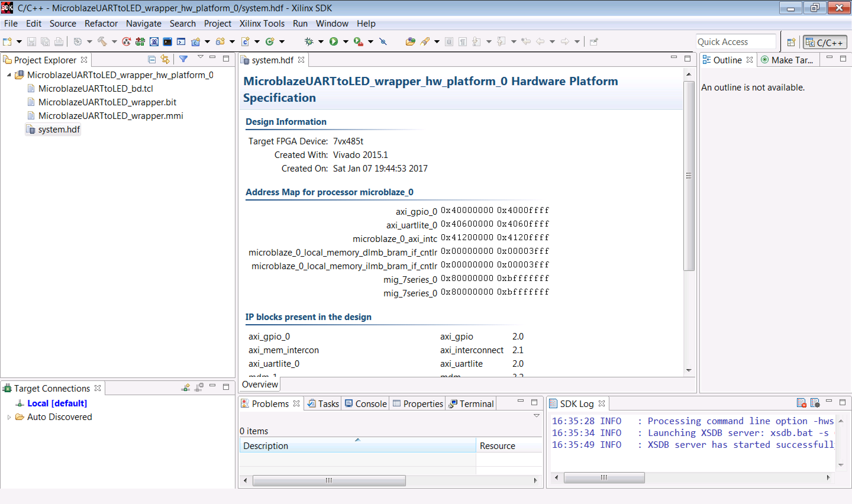Switch to the C/C++ perspective button
Image resolution: width=852 pixels, height=504 pixels.
(x=825, y=43)
